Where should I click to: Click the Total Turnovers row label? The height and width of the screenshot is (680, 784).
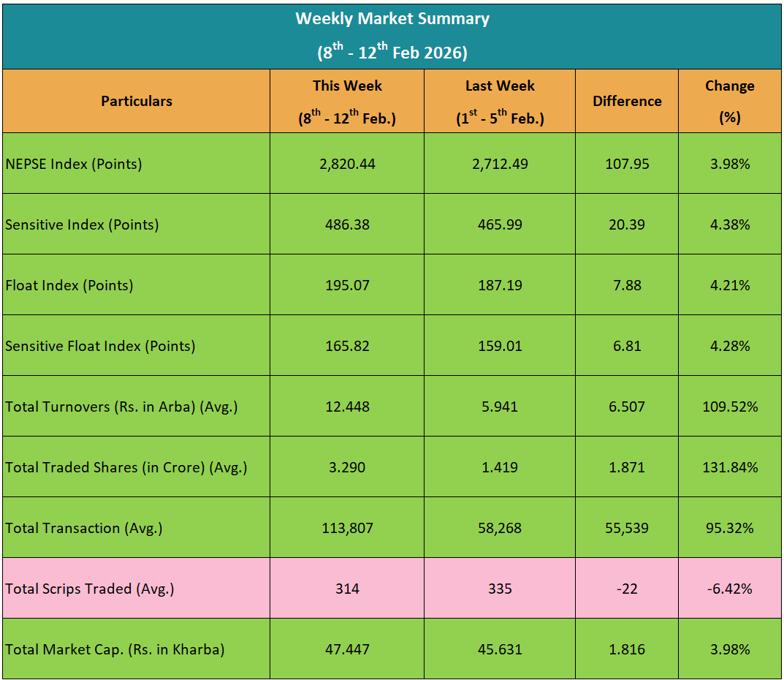point(122,407)
